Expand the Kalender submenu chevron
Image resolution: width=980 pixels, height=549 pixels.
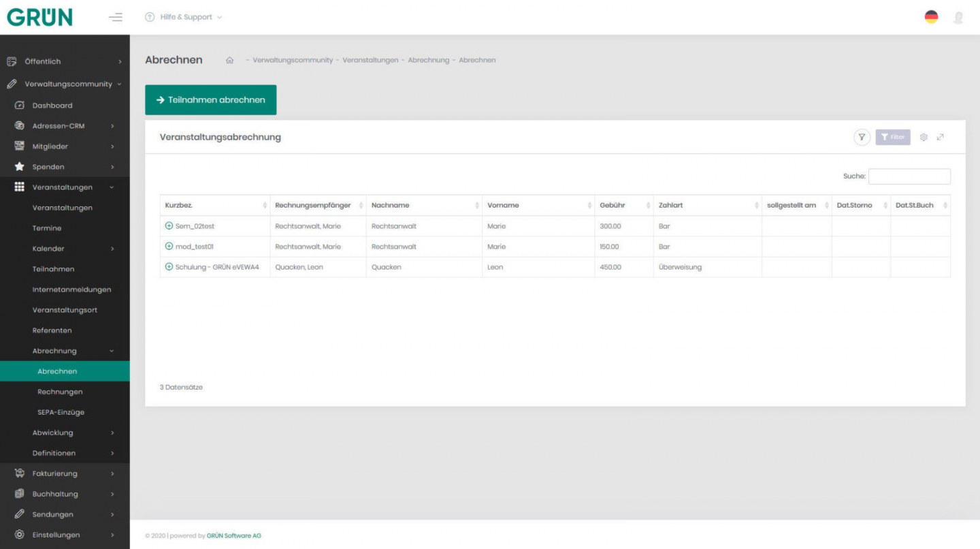click(x=112, y=249)
